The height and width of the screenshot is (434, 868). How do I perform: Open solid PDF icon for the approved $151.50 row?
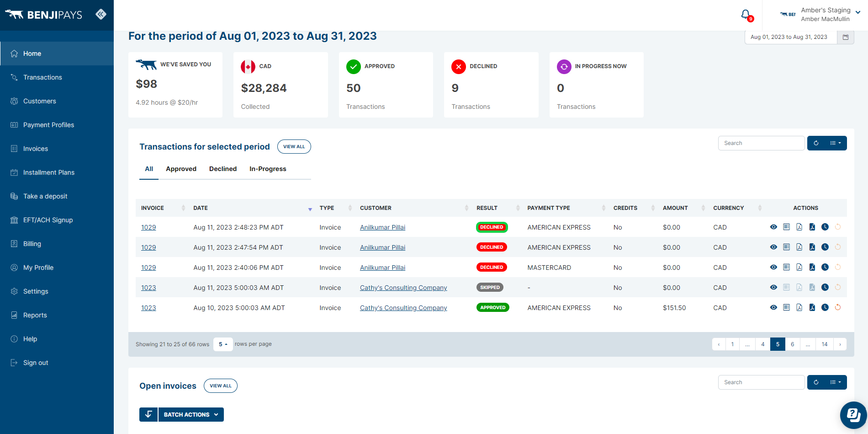click(812, 307)
